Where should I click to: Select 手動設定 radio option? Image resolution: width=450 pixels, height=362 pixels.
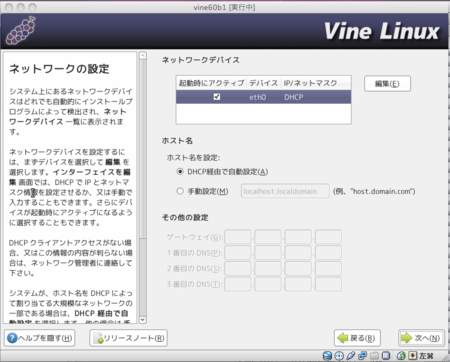pyautogui.click(x=180, y=191)
